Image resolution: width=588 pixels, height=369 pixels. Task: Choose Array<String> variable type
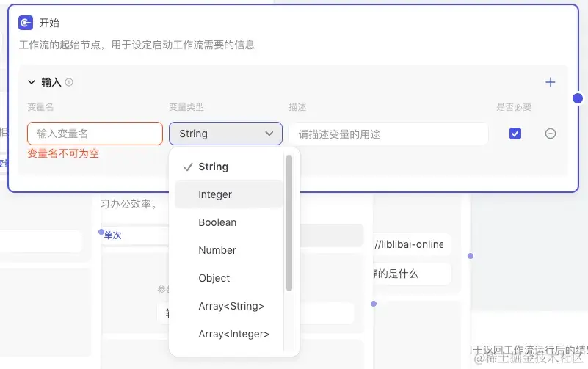click(229, 306)
